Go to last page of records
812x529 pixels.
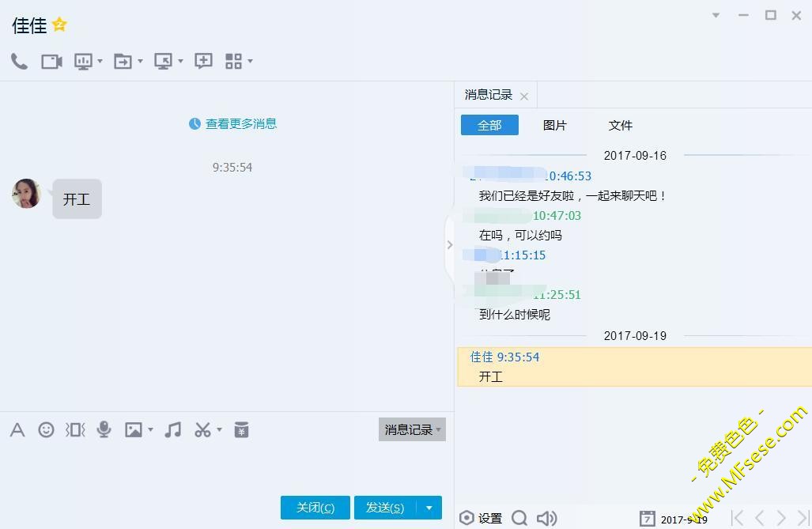pyautogui.click(x=803, y=518)
